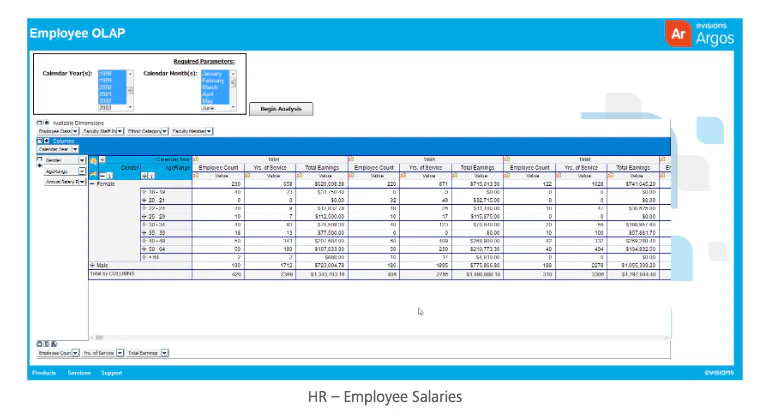Click the diamond icon beside the Columns label
This screenshot has width=771, height=417.
(47, 141)
